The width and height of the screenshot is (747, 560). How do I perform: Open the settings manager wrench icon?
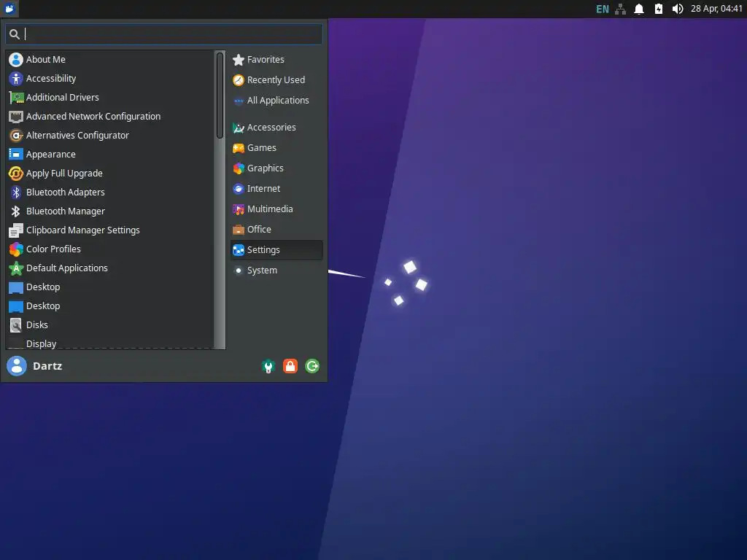268,366
